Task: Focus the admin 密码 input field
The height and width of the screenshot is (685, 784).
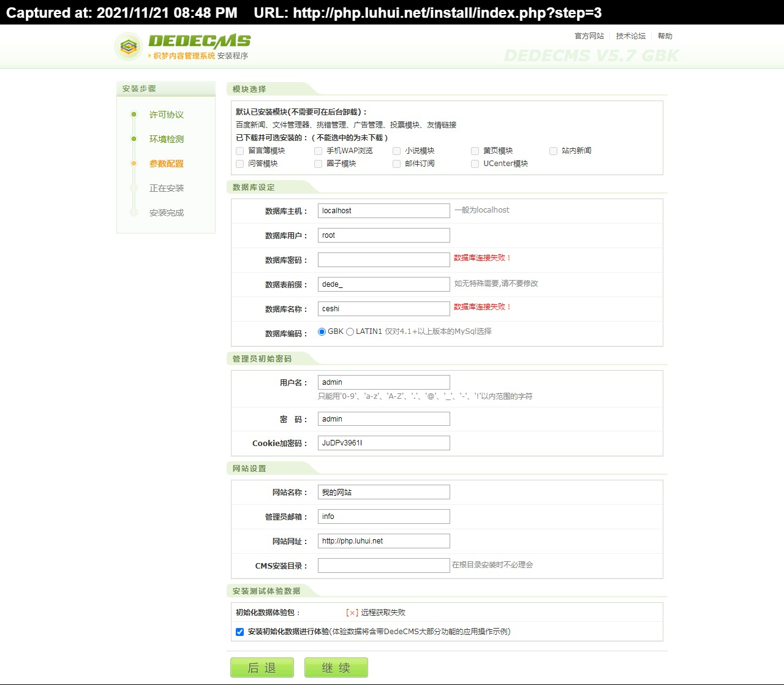Action: click(x=384, y=419)
